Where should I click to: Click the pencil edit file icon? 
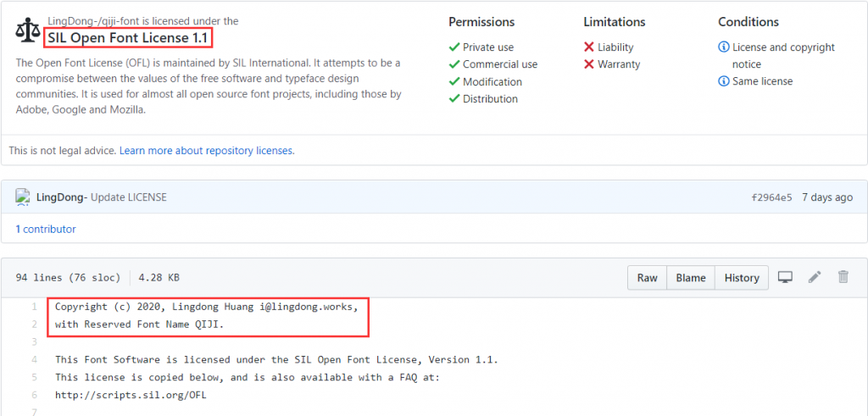coord(815,277)
